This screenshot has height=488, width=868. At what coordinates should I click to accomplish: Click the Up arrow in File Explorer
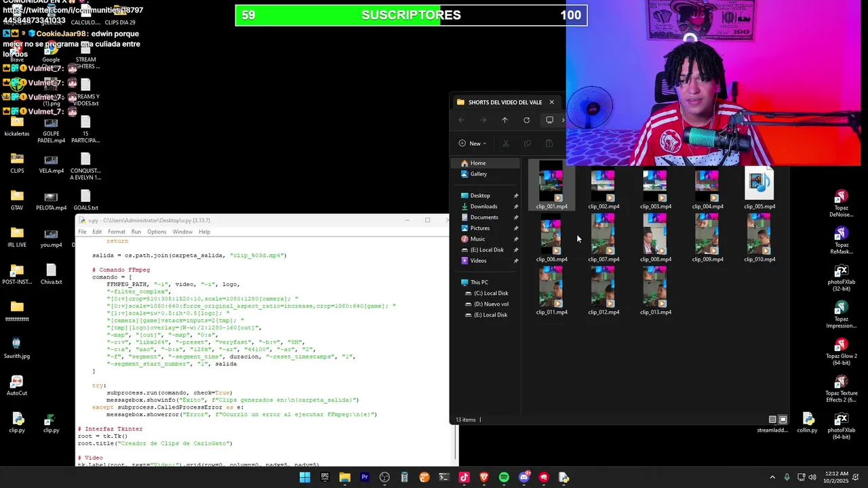505,120
